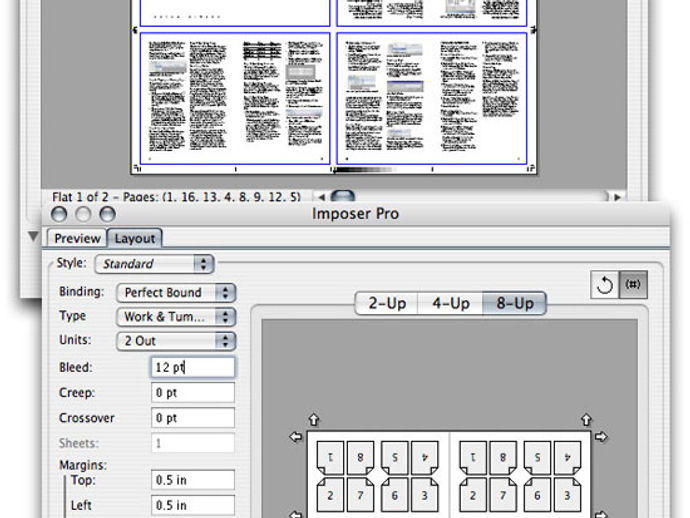Click the Top margin field
This screenshot has width=690, height=518.
[x=193, y=480]
